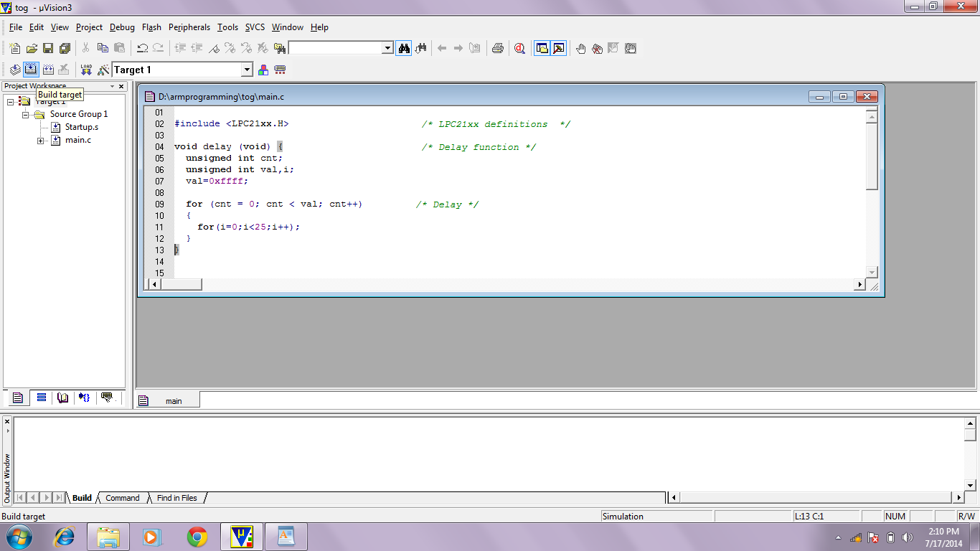Open Project Workspace panel dropdown arrow
Image resolution: width=980 pixels, height=551 pixels.
[x=112, y=86]
